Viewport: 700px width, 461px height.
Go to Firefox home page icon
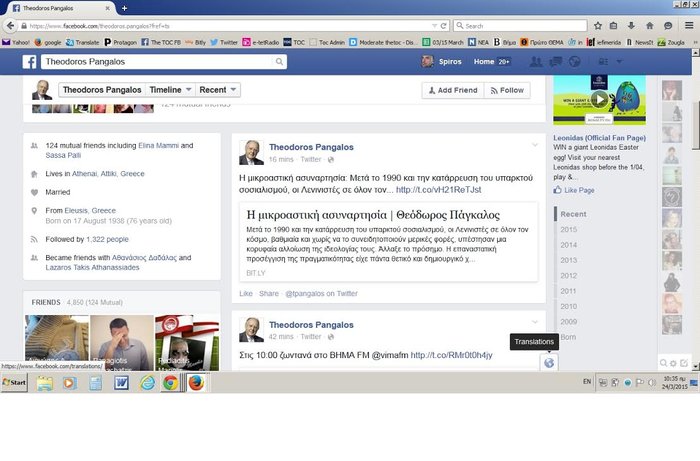pyautogui.click(x=650, y=26)
